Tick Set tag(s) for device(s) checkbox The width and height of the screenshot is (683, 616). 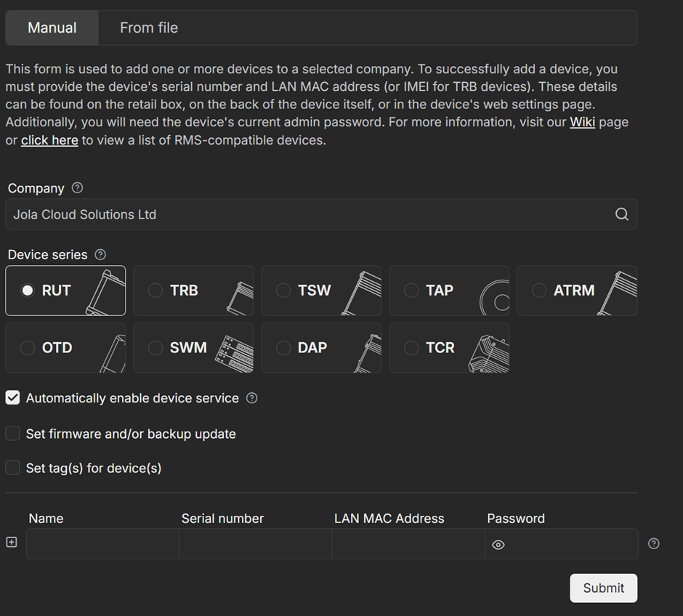13,468
